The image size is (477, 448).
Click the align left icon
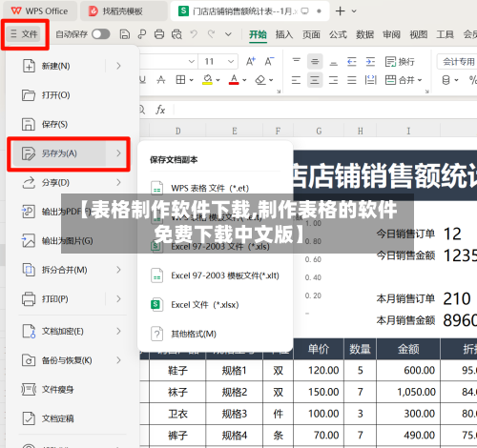click(296, 80)
